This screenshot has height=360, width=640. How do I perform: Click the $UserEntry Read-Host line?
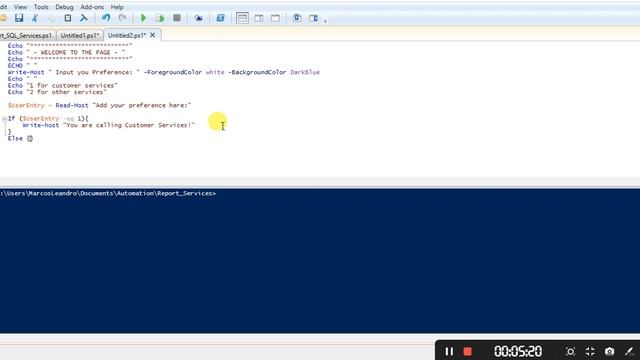99,105
